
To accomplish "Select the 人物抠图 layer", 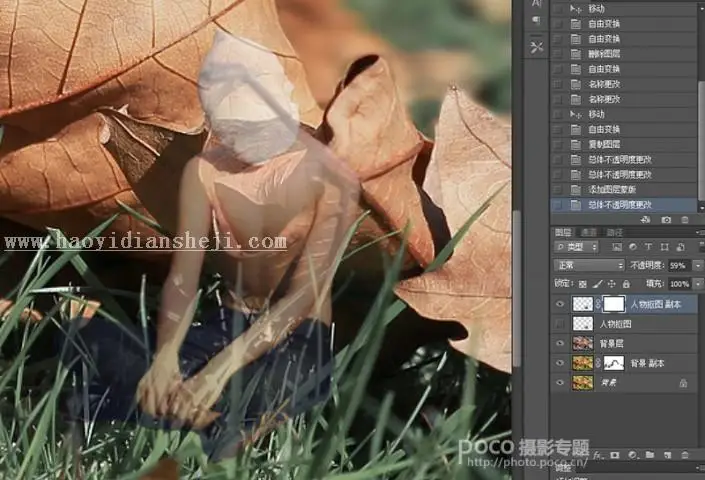I will pyautogui.click(x=624, y=324).
